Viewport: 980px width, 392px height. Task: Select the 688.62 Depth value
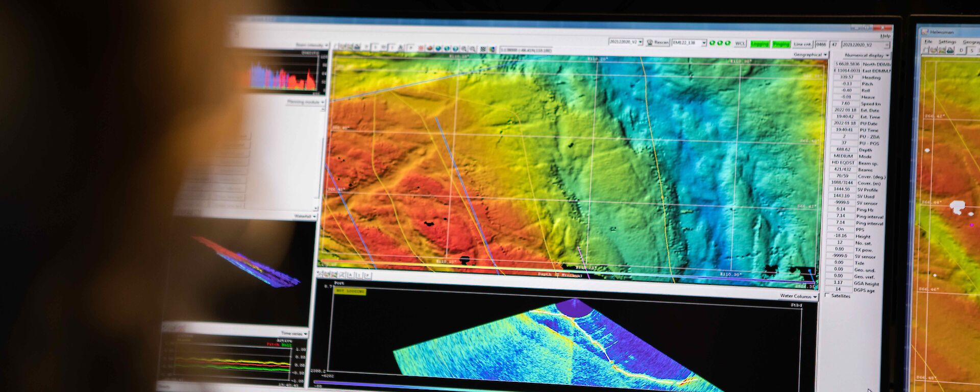pyautogui.click(x=844, y=150)
